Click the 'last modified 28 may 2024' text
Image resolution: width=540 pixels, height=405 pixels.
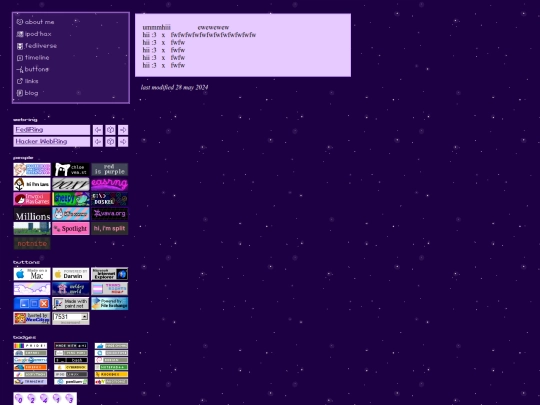pos(174,87)
